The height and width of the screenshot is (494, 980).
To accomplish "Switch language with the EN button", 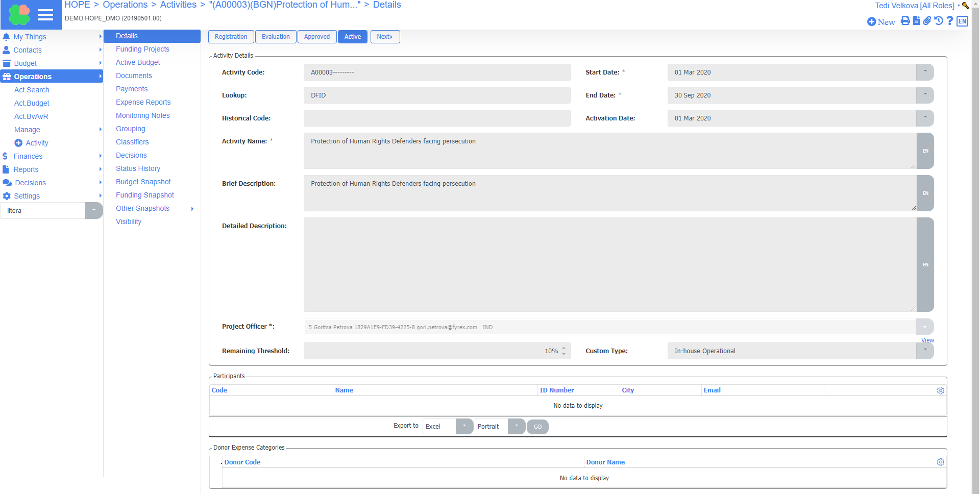I will [962, 21].
